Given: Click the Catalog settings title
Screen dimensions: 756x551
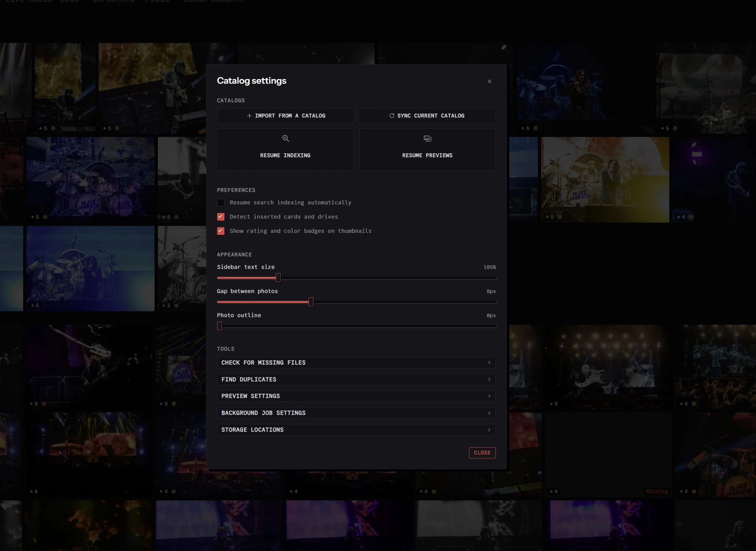Looking at the screenshot, I should (252, 81).
